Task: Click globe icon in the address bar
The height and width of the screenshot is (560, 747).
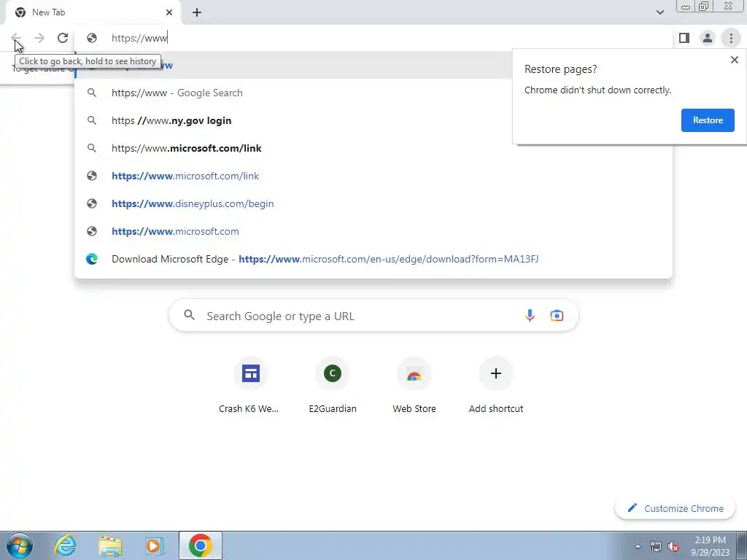Action: (x=92, y=38)
